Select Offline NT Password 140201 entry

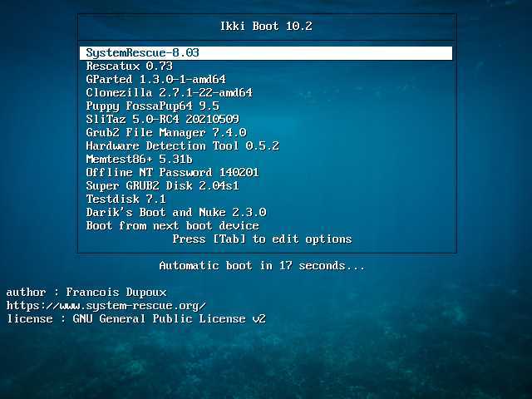(172, 172)
